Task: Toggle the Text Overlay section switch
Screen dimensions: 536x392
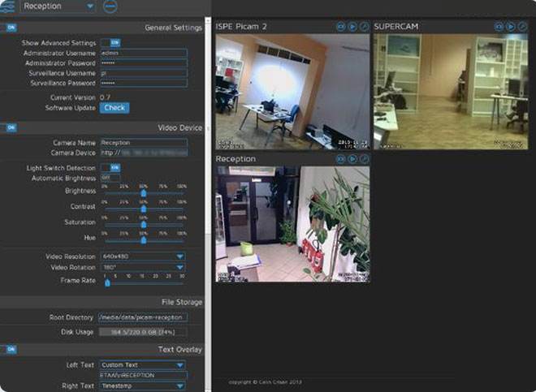Action: pos(11,349)
